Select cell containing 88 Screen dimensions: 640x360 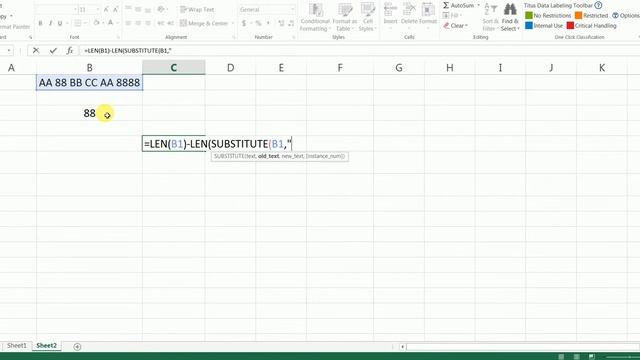coord(89,113)
